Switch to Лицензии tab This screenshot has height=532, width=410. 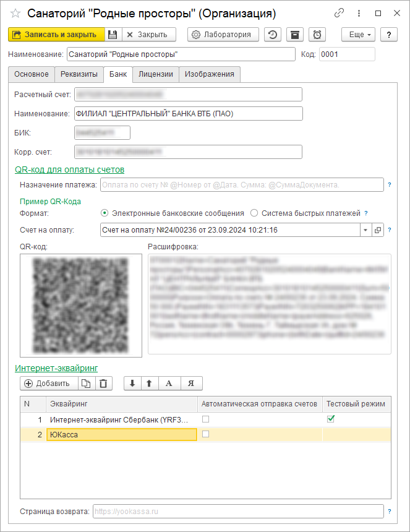click(156, 74)
